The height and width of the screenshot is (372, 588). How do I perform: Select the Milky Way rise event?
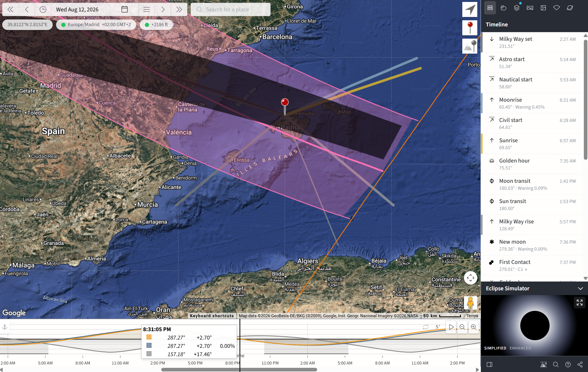click(x=532, y=225)
